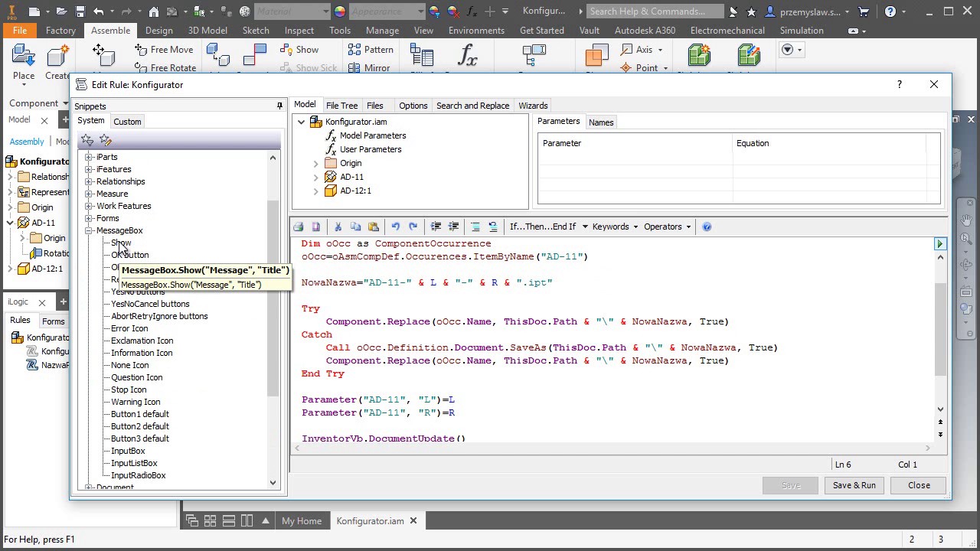Image resolution: width=980 pixels, height=551 pixels.
Task: Click the Pattern tool in ribbon
Action: [x=371, y=50]
